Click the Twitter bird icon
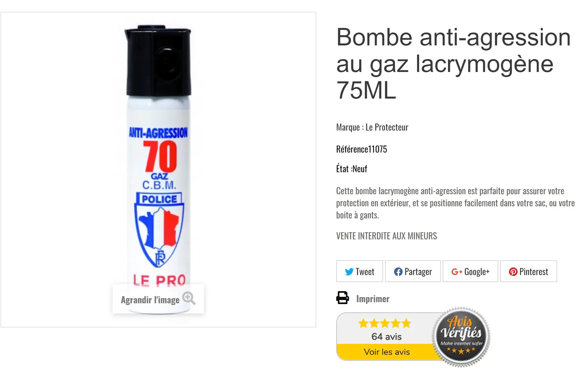This screenshot has width=588, height=379. click(x=349, y=272)
